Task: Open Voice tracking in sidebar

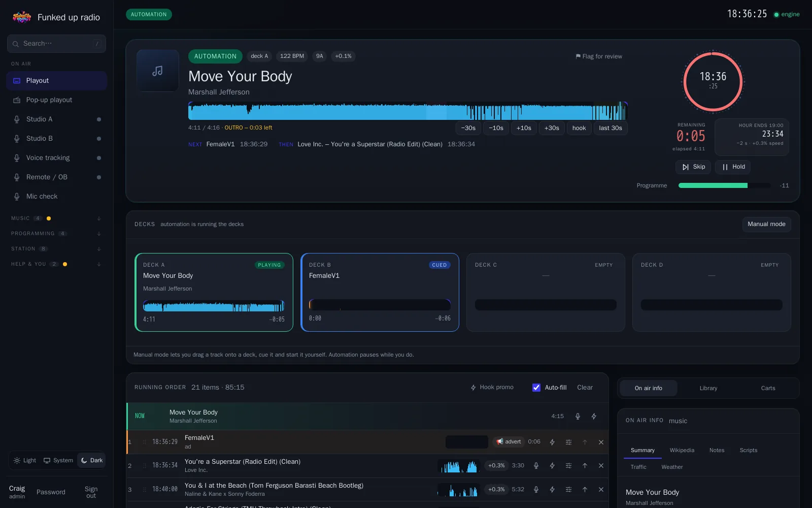Action: [56, 158]
